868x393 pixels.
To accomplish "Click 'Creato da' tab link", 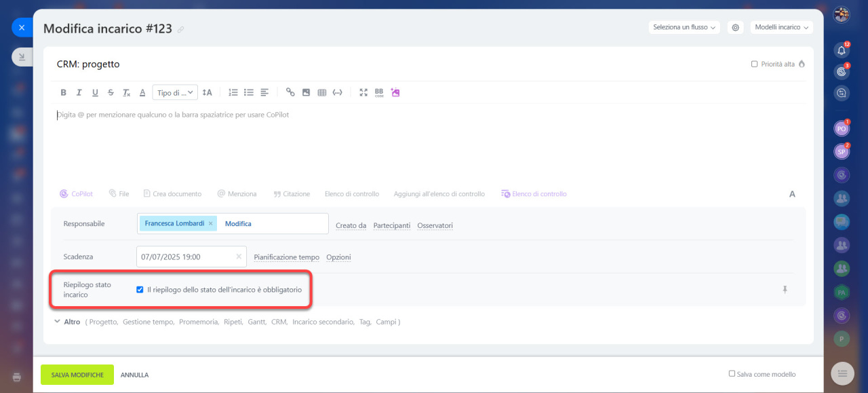I will coord(351,225).
